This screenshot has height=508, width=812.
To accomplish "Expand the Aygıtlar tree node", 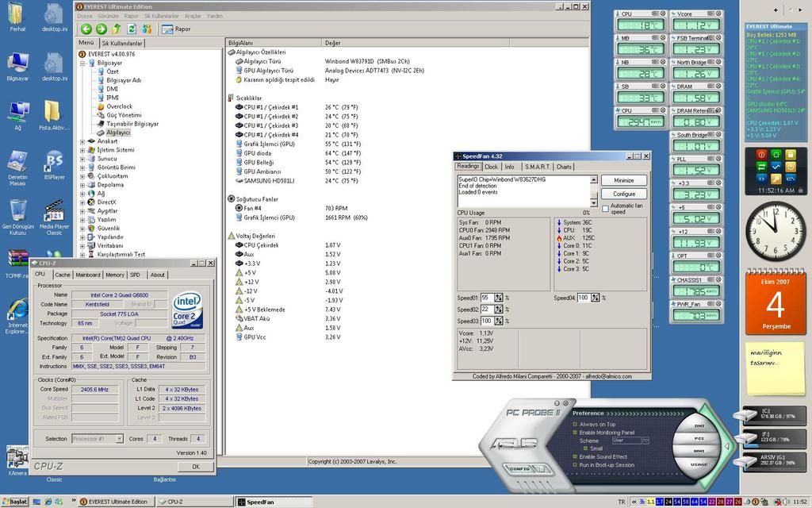I will point(82,211).
